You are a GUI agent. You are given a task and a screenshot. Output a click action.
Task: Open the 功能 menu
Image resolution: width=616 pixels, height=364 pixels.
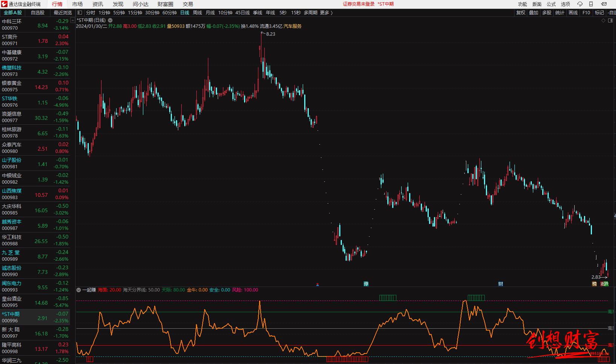click(x=522, y=4)
